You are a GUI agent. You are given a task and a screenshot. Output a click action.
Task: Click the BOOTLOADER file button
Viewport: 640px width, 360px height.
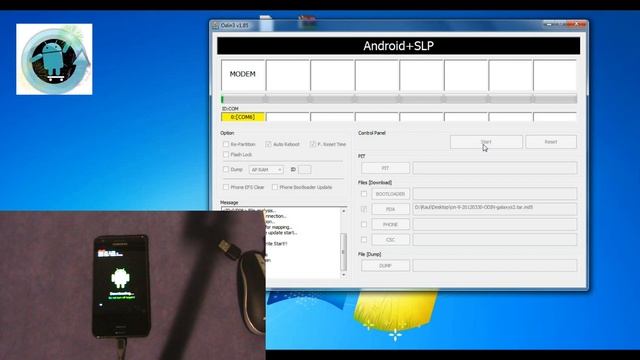(391, 194)
